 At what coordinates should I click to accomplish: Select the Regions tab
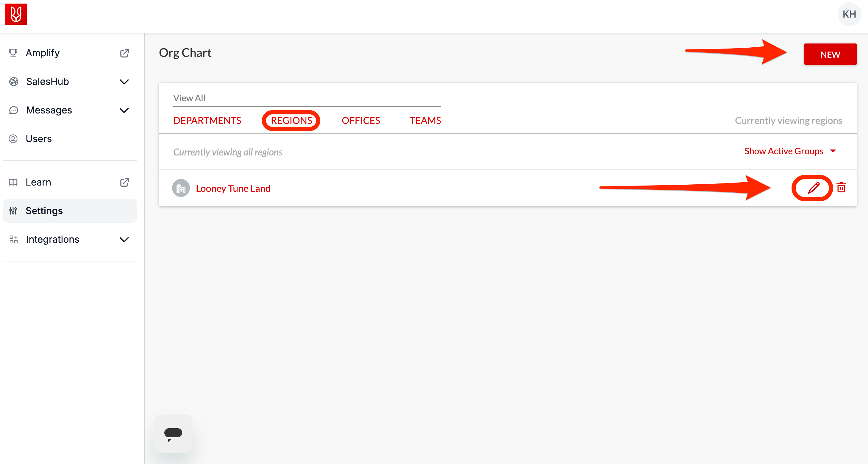click(291, 120)
